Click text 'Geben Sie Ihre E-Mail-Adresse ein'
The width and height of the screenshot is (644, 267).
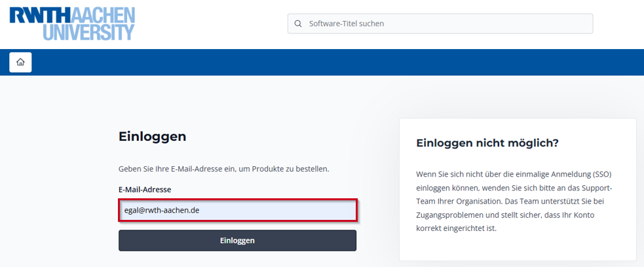tap(176, 169)
